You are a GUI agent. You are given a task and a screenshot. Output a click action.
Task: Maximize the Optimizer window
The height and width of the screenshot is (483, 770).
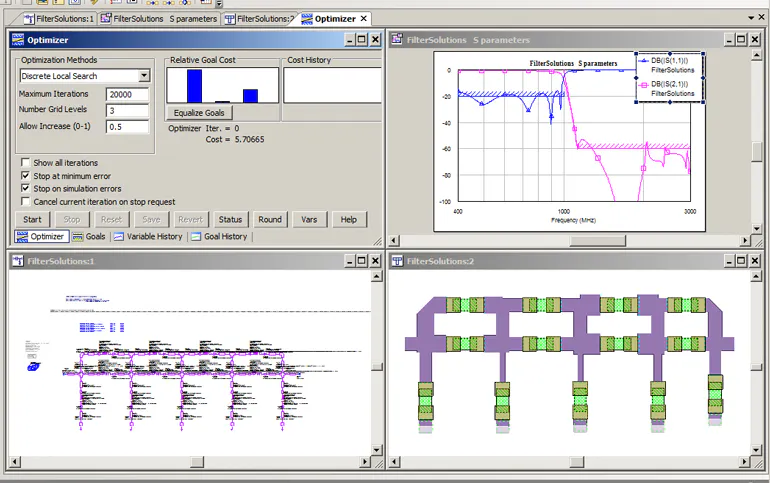click(x=362, y=40)
